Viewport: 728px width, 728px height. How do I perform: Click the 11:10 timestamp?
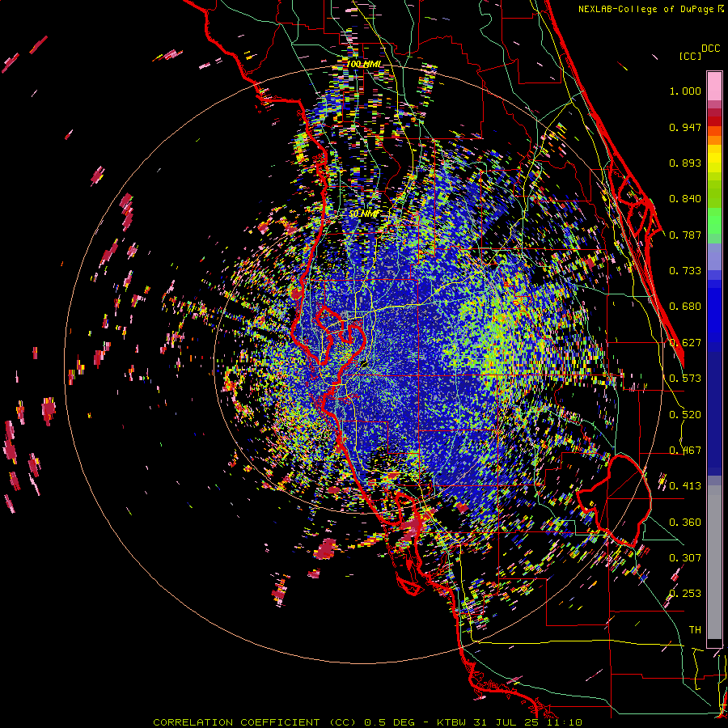pos(564,722)
